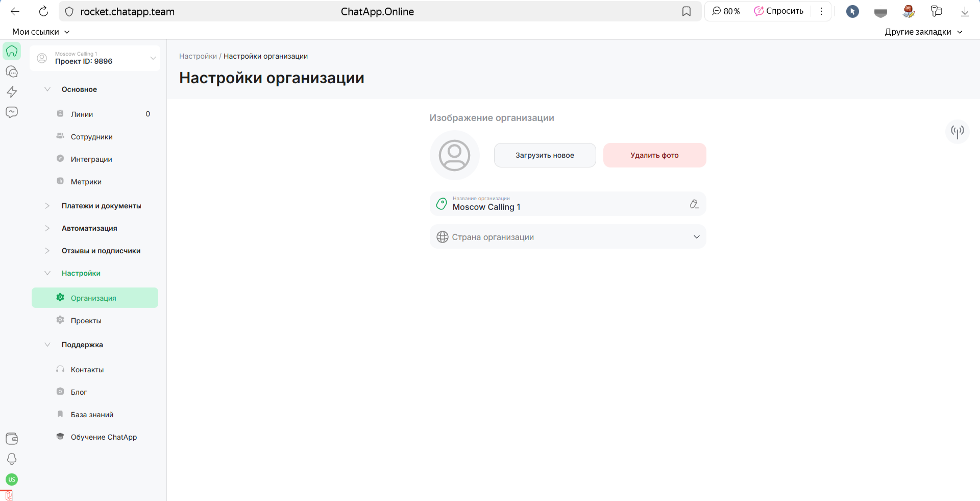Image resolution: width=980 pixels, height=501 pixels.
Task: Click the lightning bolt automation icon
Action: 12,92
